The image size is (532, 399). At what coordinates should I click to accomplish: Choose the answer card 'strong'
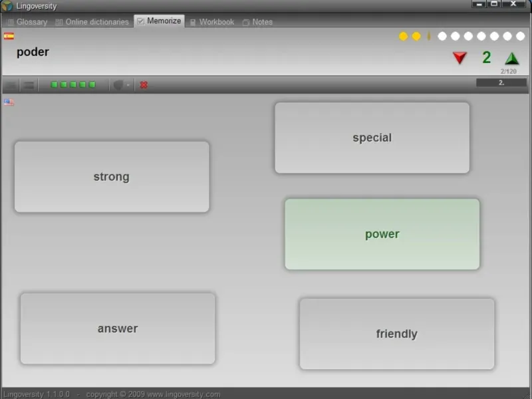point(112,177)
